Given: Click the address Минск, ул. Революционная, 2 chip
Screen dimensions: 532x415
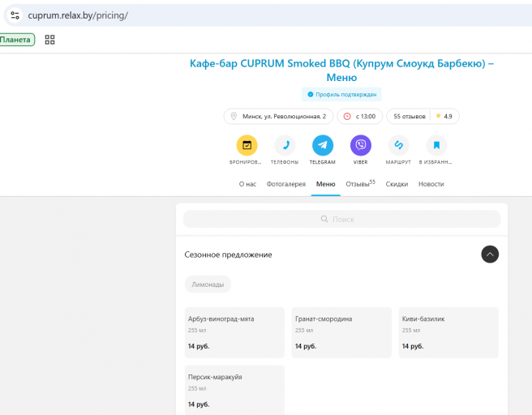Looking at the screenshot, I should pos(278,116).
